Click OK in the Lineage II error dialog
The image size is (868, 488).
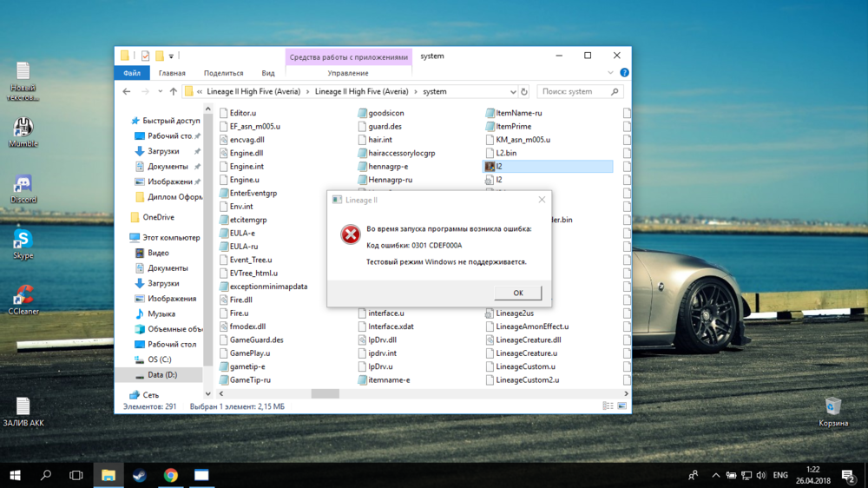click(x=517, y=293)
